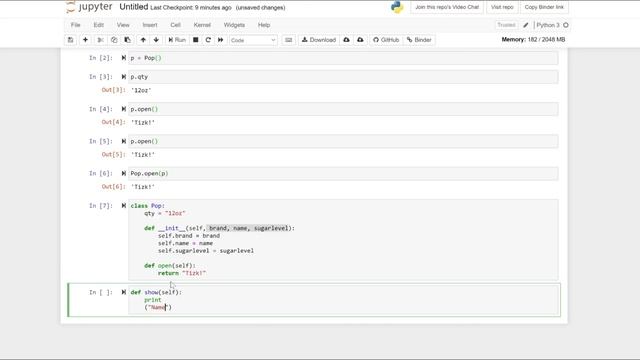
Task: Open the Insert menu
Action: [150, 25]
